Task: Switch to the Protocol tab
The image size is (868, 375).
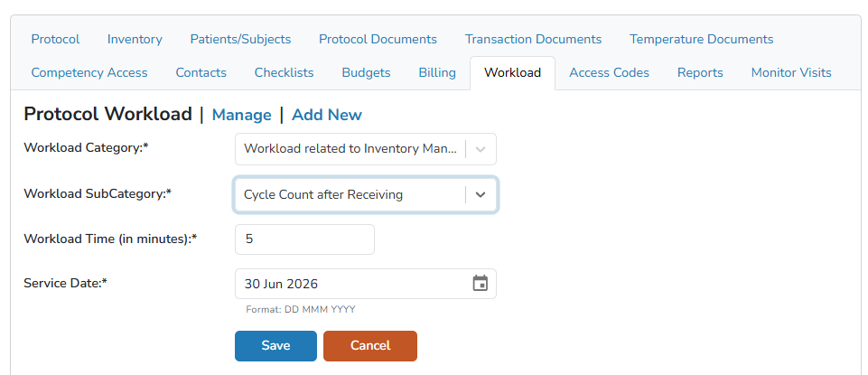Action: coord(55,40)
